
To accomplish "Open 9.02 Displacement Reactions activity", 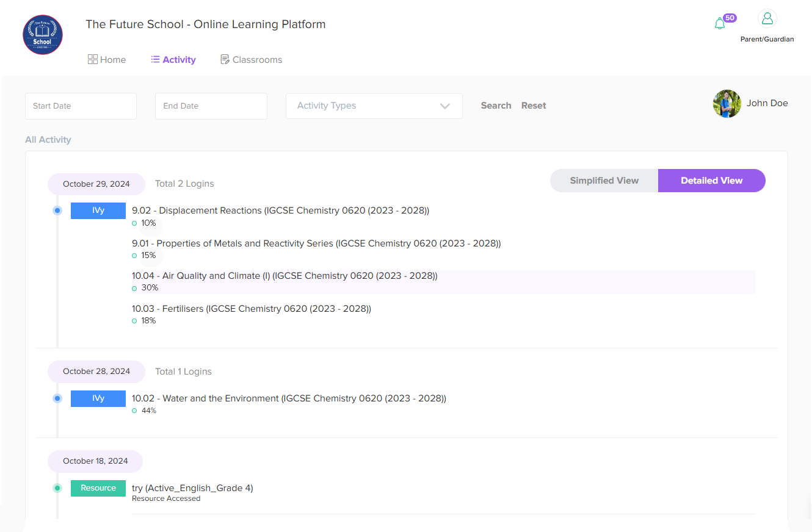I will click(x=280, y=210).
